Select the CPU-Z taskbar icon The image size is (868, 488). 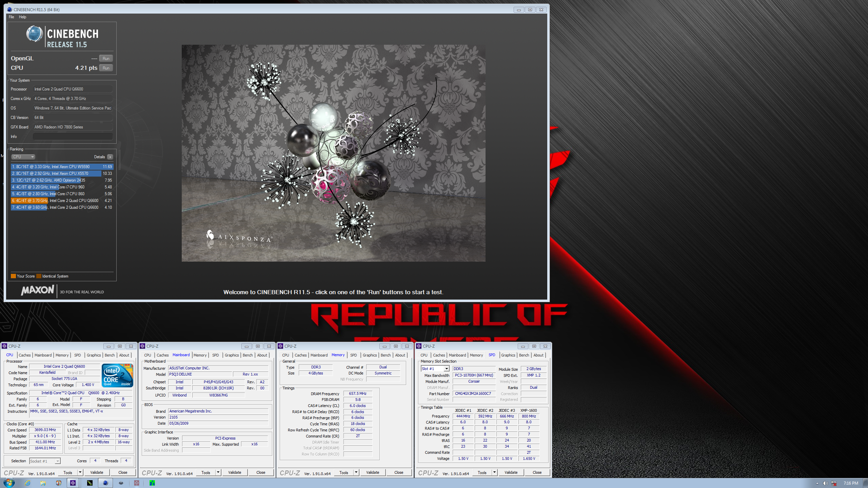(x=73, y=483)
